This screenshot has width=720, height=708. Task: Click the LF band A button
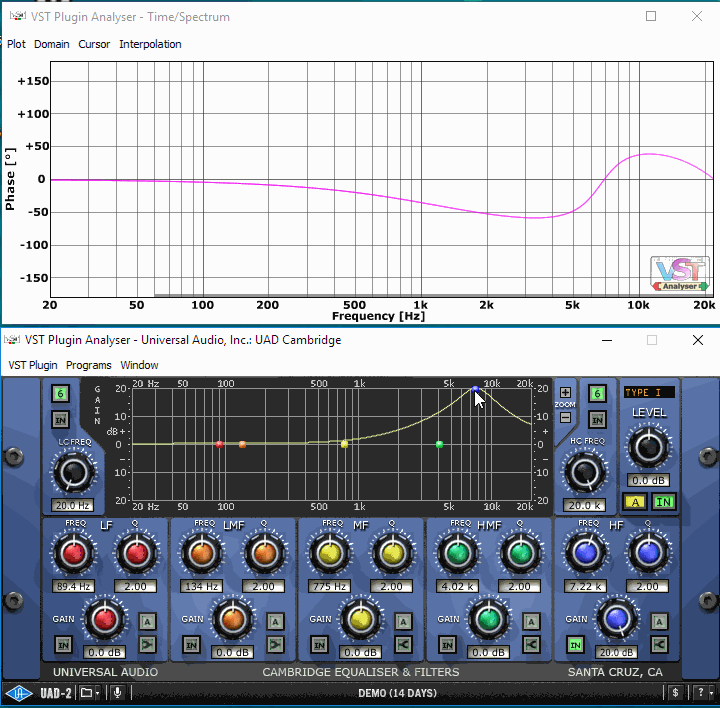[x=147, y=622]
